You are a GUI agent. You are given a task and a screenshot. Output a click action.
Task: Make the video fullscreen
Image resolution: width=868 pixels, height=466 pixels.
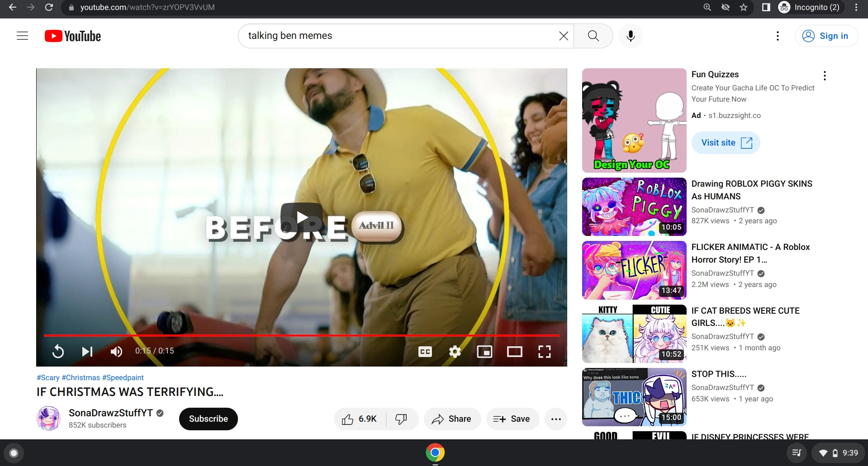point(545,351)
